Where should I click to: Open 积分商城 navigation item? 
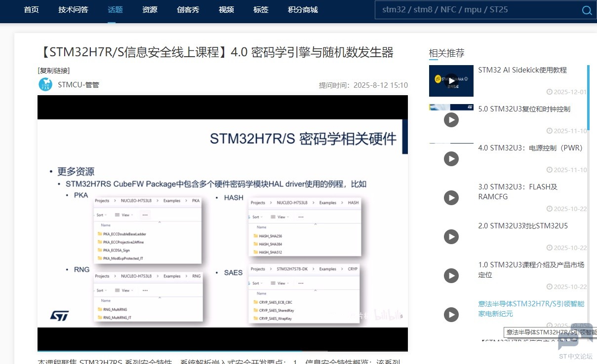coord(303,10)
